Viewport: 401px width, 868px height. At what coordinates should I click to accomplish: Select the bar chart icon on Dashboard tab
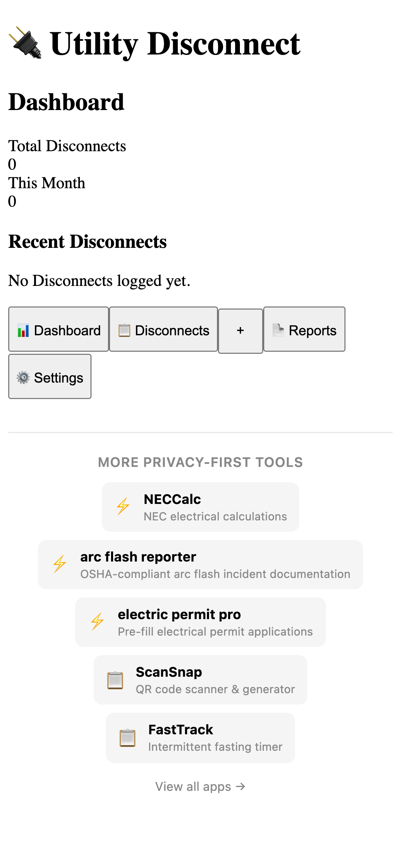tap(23, 330)
